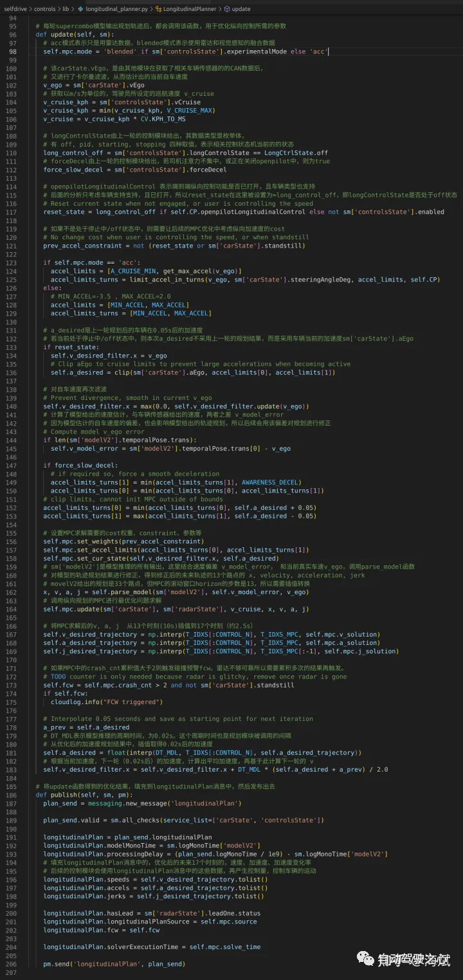Screen dimensions: 463x980
Task: Open the selfdrive breadcrumb folder
Action: click(x=15, y=9)
